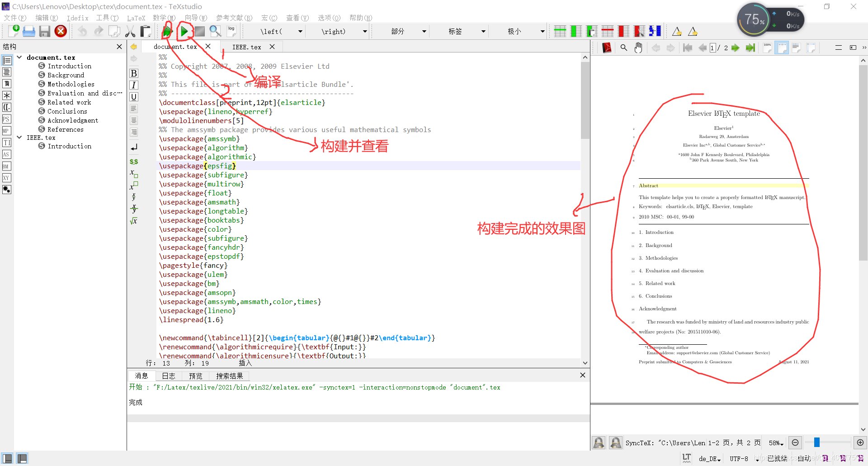868x466 pixels.
Task: Toggle embedded viewer sidebar panel
Action: [x=853, y=48]
